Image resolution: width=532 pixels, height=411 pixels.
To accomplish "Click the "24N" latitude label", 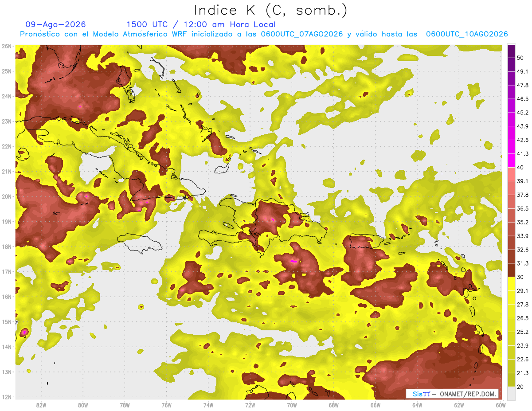I will 7,96.
